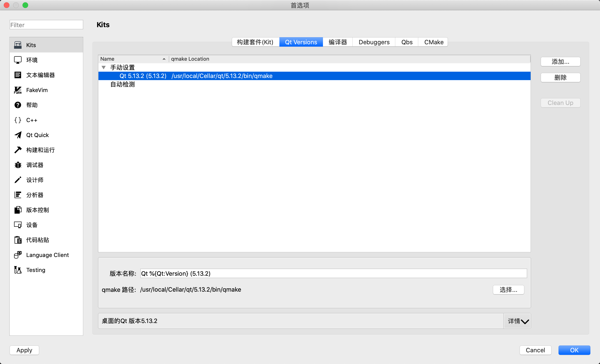The width and height of the screenshot is (600, 364).
Task: Open the Qt Quick paper plane icon
Action: tap(18, 135)
